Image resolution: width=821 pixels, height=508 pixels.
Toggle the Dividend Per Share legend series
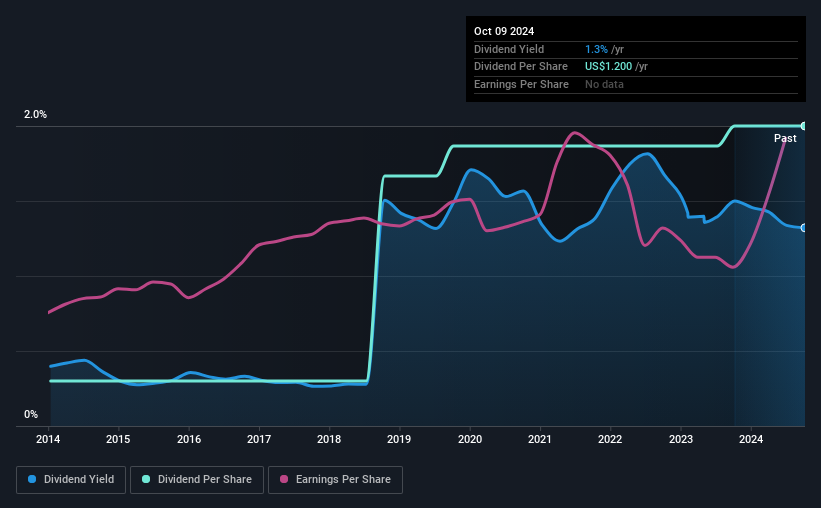click(x=201, y=480)
